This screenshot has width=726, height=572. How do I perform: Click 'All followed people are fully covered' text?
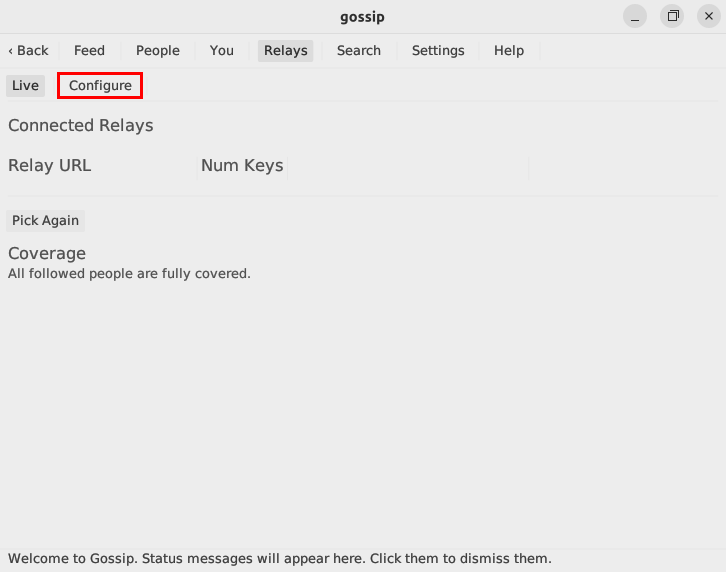click(x=129, y=274)
